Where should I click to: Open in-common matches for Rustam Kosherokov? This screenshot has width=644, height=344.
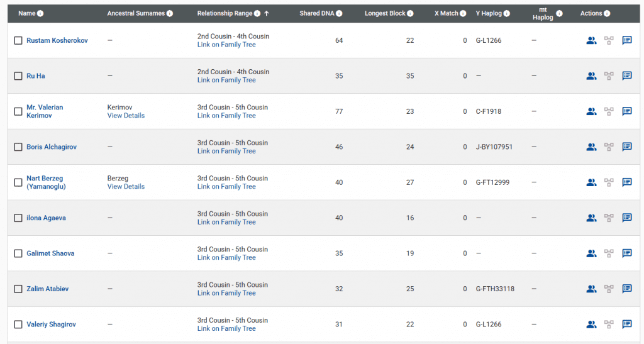click(591, 40)
